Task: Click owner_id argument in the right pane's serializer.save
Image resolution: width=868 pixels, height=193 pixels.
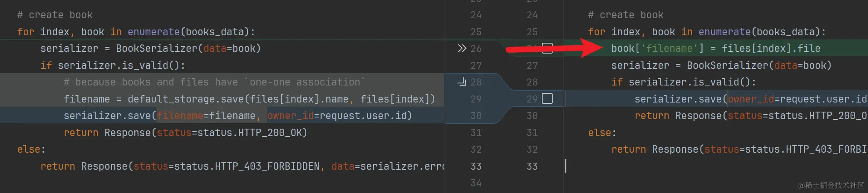Action: point(751,99)
